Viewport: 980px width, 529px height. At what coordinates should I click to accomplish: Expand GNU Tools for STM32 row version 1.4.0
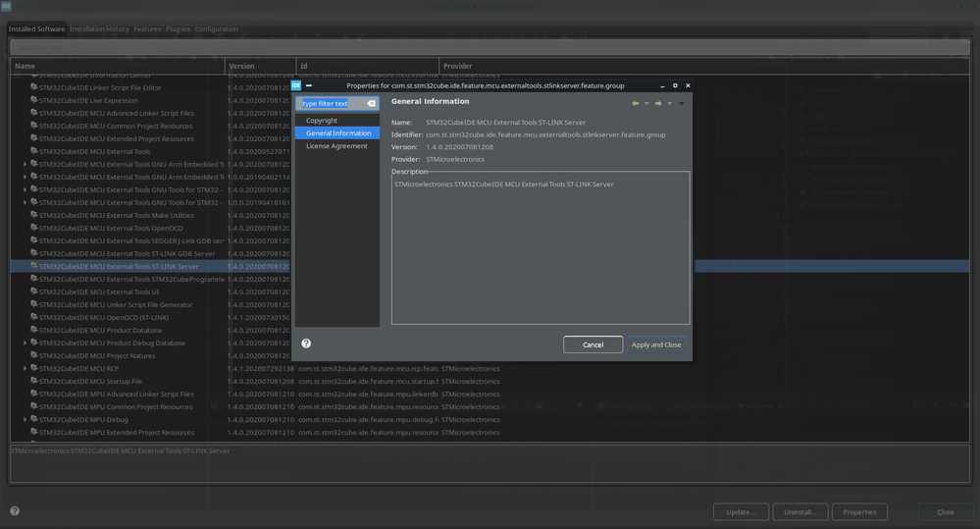(x=25, y=189)
